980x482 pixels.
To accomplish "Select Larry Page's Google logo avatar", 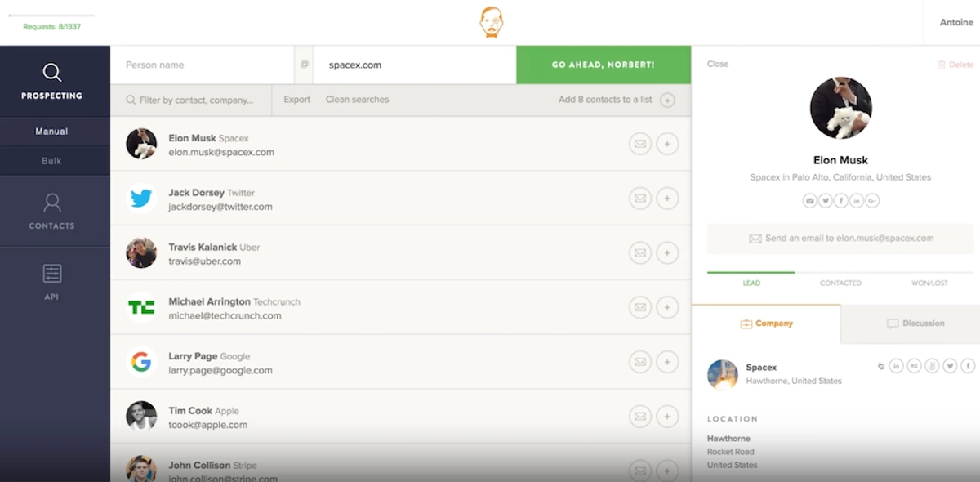I will pyautogui.click(x=141, y=362).
